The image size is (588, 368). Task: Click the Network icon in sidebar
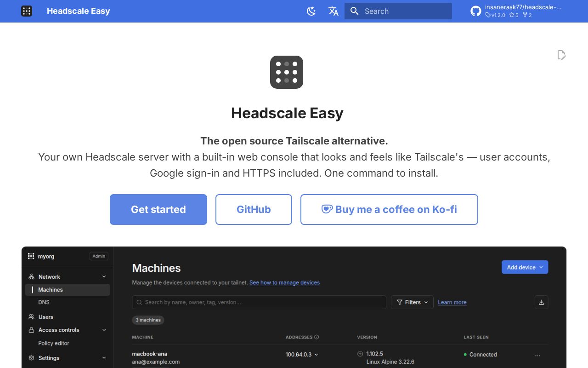[31, 276]
